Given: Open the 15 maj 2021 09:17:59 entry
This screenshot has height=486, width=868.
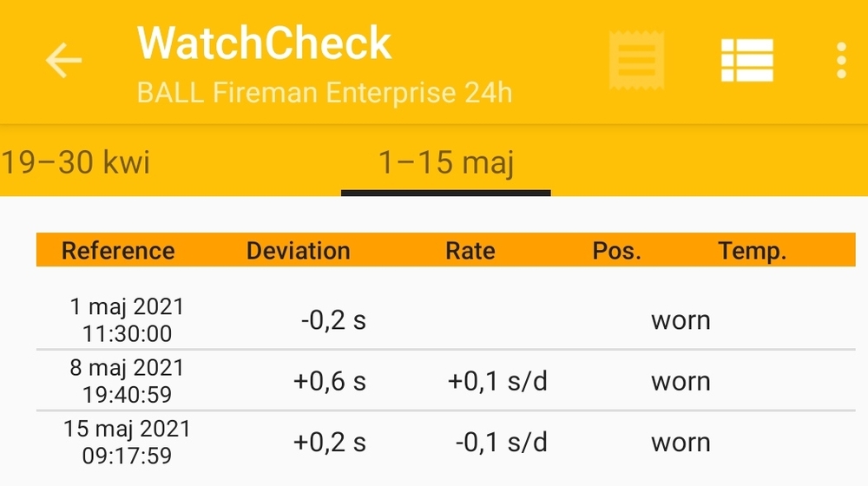Looking at the screenshot, I should 127,442.
